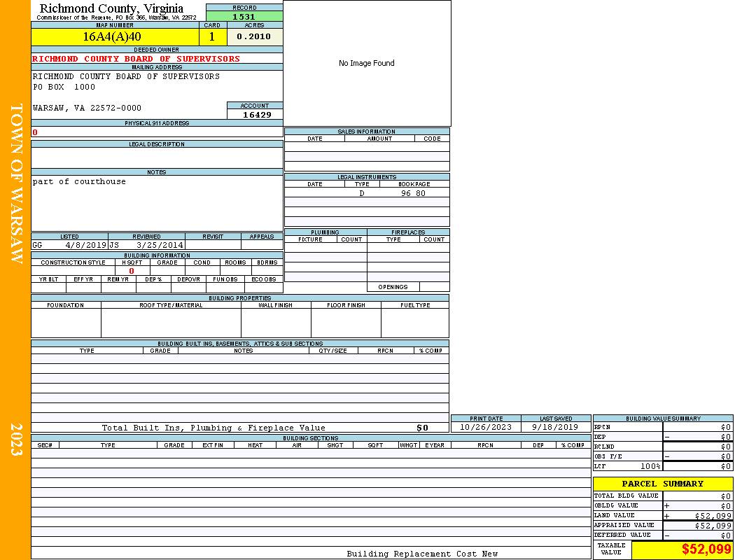Click the mailing address PO Box 1000 line
The image size is (735, 560).
click(64, 87)
